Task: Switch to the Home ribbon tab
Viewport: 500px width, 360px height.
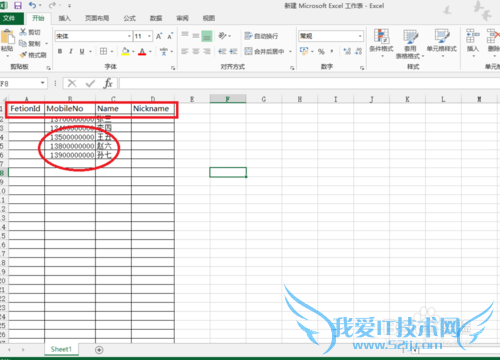Action: 38,18
